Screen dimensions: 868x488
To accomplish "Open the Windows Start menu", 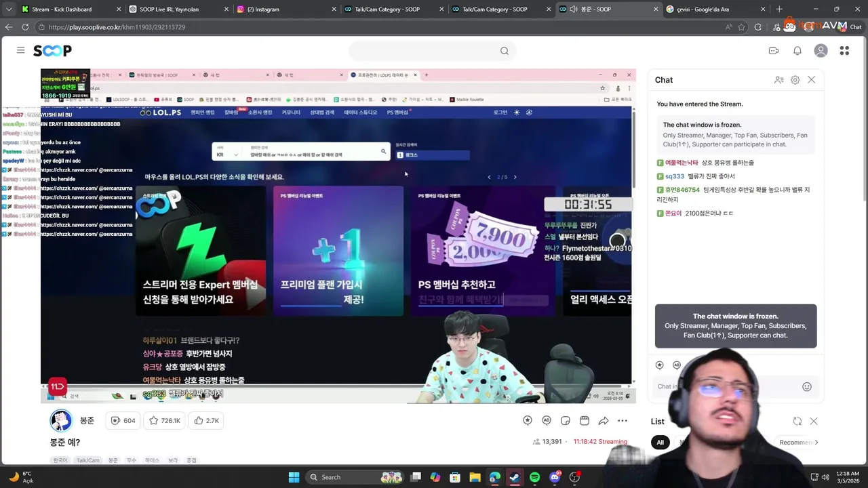I will pyautogui.click(x=294, y=477).
